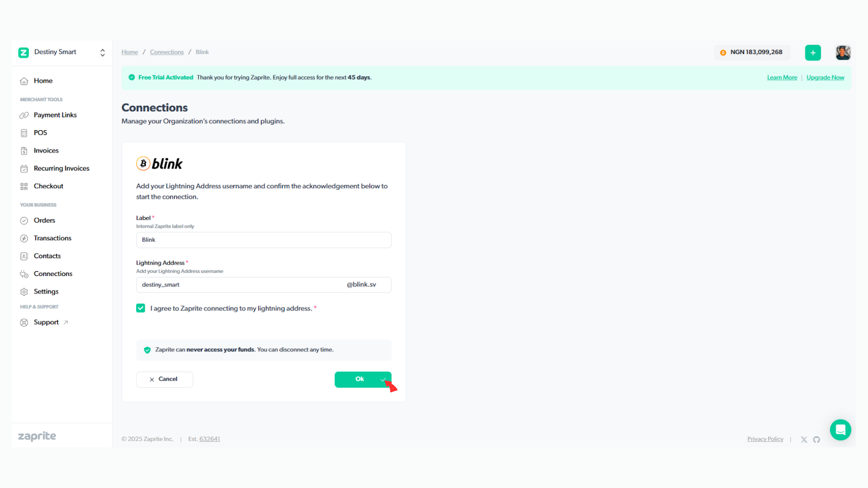Click the Connections page heading

point(155,108)
